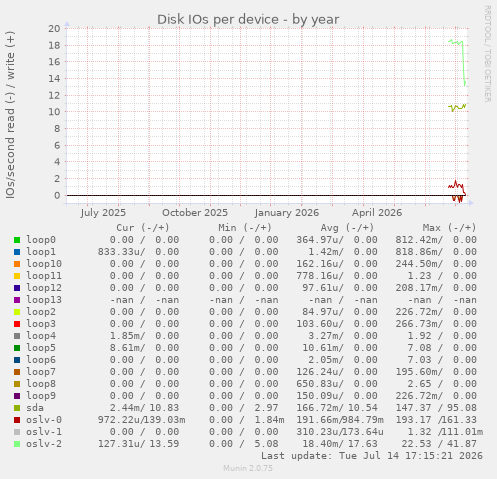The height and width of the screenshot is (479, 497).
Task: Select the loop8 legend label
Action: tap(41, 384)
